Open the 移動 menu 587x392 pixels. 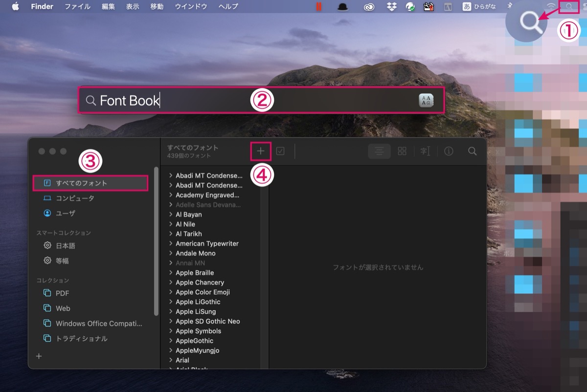(x=157, y=6)
